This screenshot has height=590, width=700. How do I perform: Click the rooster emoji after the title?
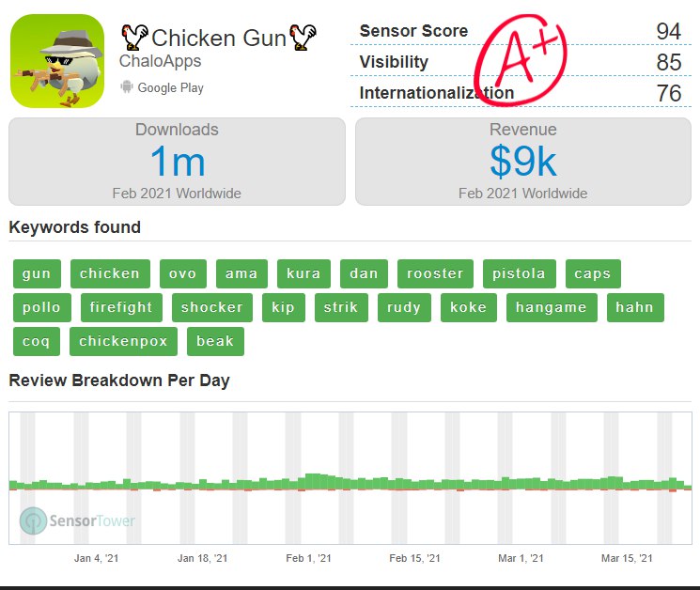(x=305, y=38)
